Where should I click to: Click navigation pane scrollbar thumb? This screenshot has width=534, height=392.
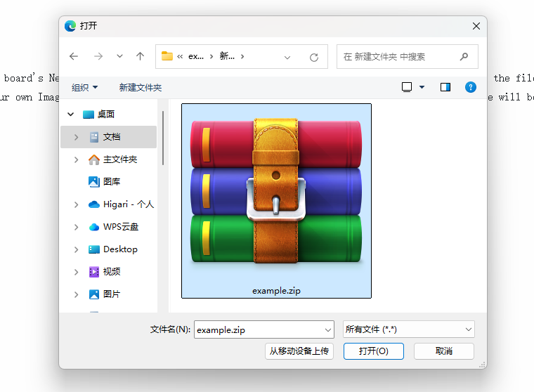pos(163,138)
